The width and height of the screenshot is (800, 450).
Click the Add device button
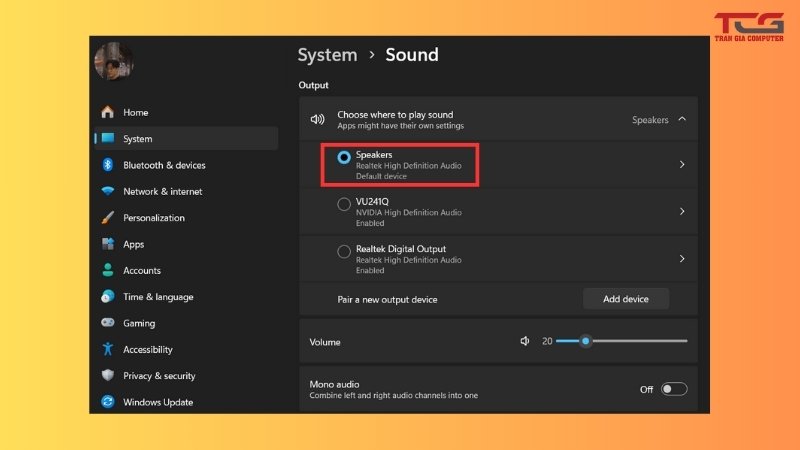pyautogui.click(x=626, y=299)
